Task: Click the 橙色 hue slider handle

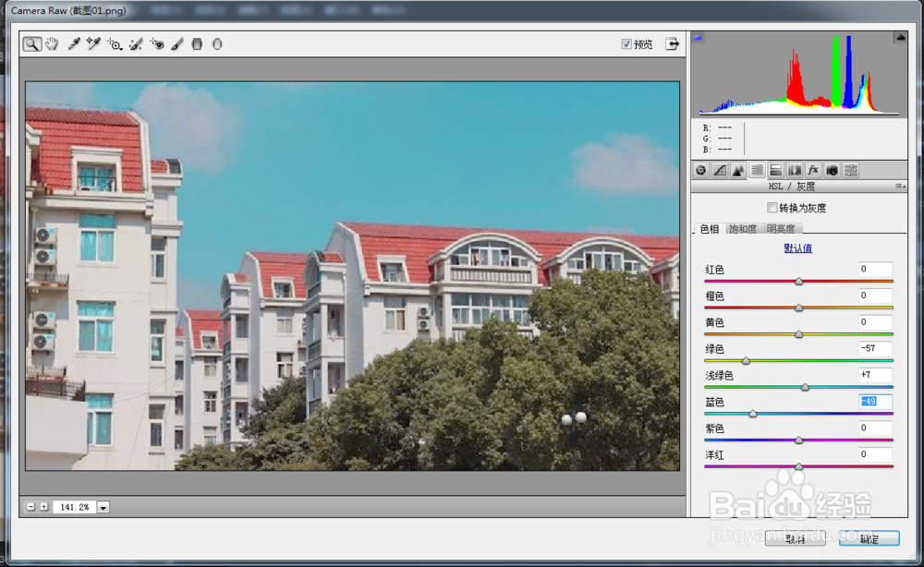Action: [x=799, y=308]
